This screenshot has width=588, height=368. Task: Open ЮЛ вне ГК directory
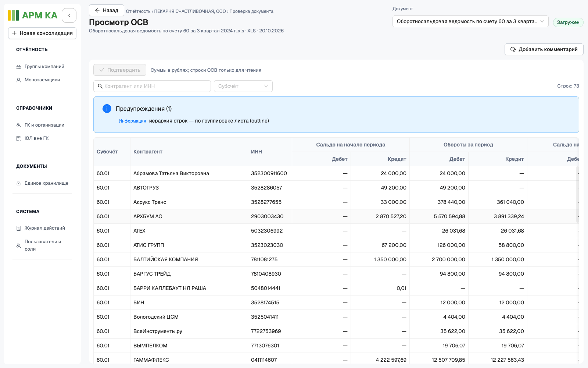click(x=36, y=138)
